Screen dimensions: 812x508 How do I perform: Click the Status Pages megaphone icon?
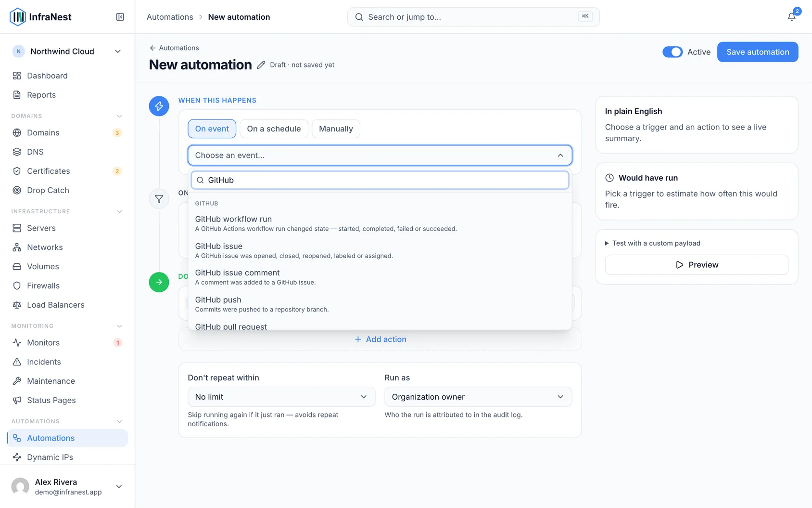coord(17,400)
